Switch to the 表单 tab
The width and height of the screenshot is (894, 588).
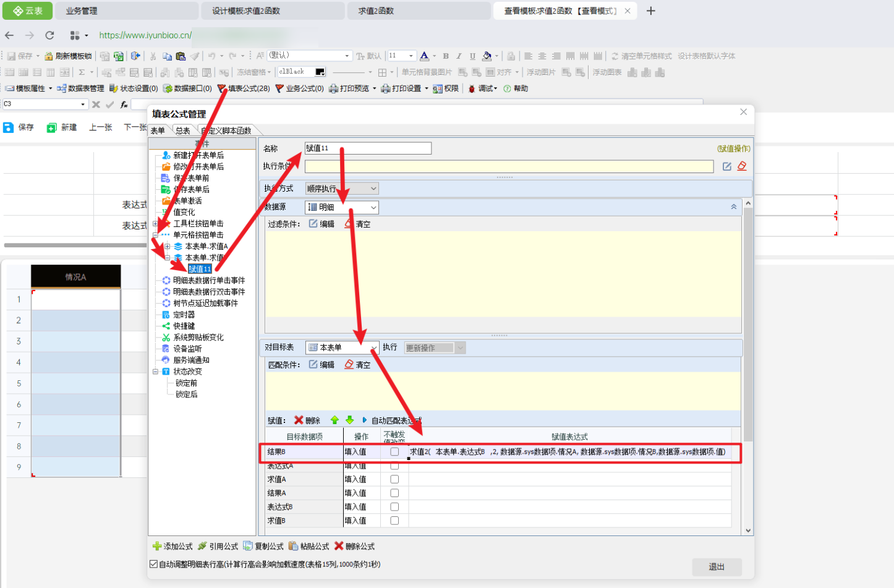tap(158, 130)
